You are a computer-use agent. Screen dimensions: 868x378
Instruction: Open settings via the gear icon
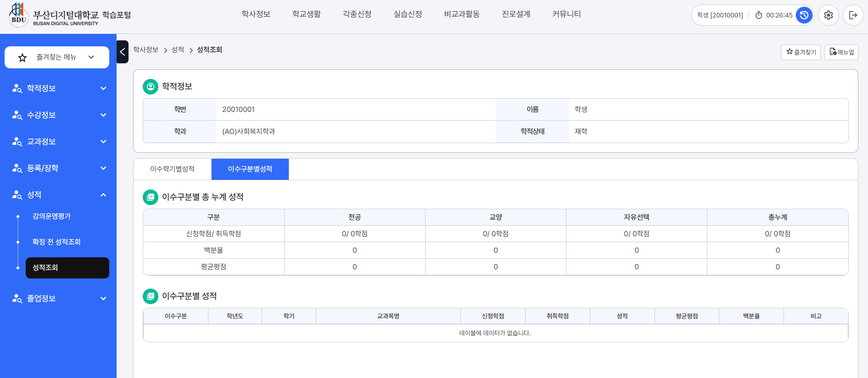point(828,15)
